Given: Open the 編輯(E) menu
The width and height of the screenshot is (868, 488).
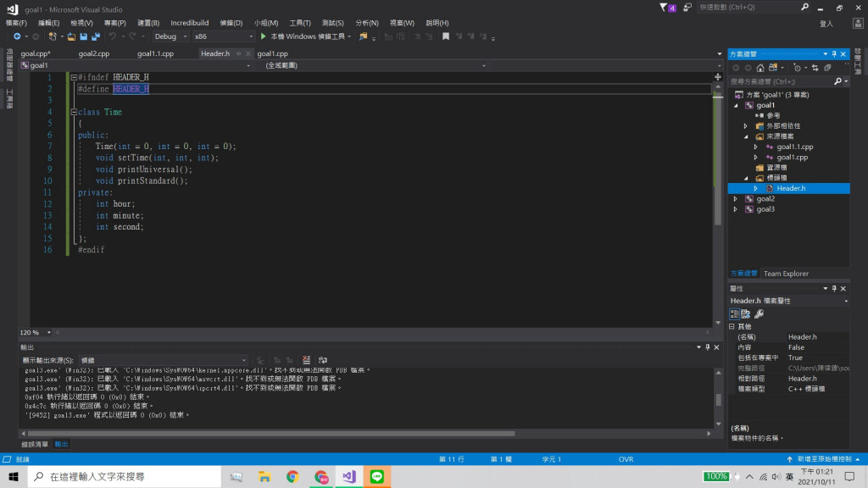Looking at the screenshot, I should 48,23.
